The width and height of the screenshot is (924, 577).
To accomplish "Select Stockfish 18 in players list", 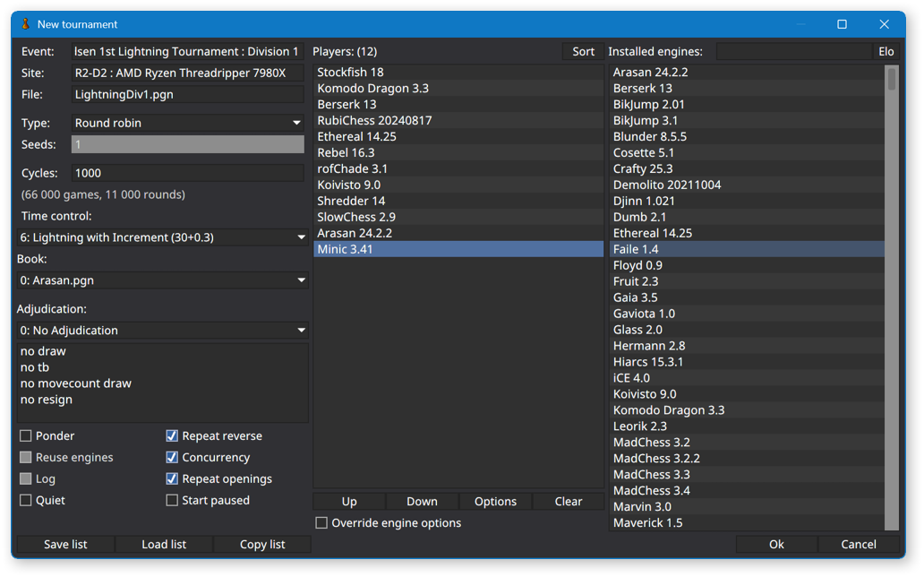I will pyautogui.click(x=458, y=72).
